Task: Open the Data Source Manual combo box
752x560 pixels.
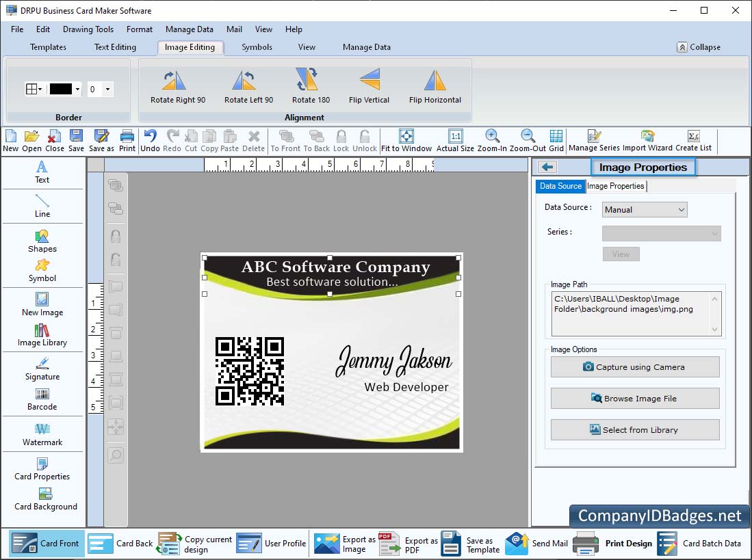Action: pyautogui.click(x=645, y=209)
